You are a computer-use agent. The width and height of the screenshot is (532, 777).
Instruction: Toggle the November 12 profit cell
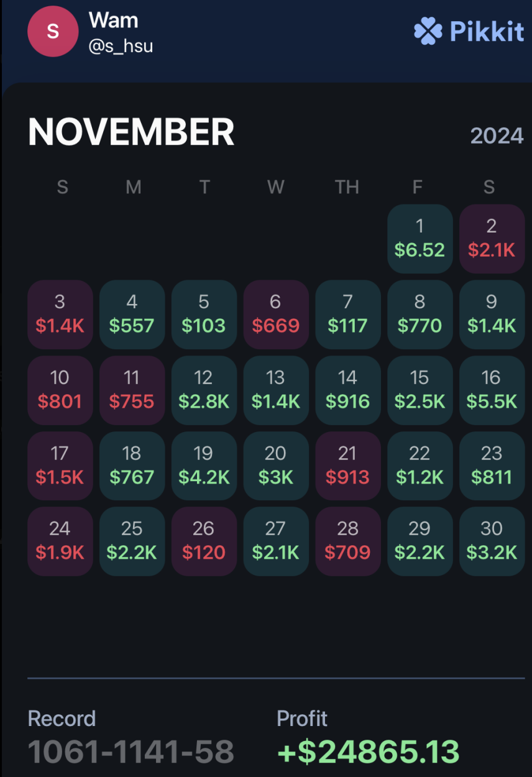click(x=204, y=390)
